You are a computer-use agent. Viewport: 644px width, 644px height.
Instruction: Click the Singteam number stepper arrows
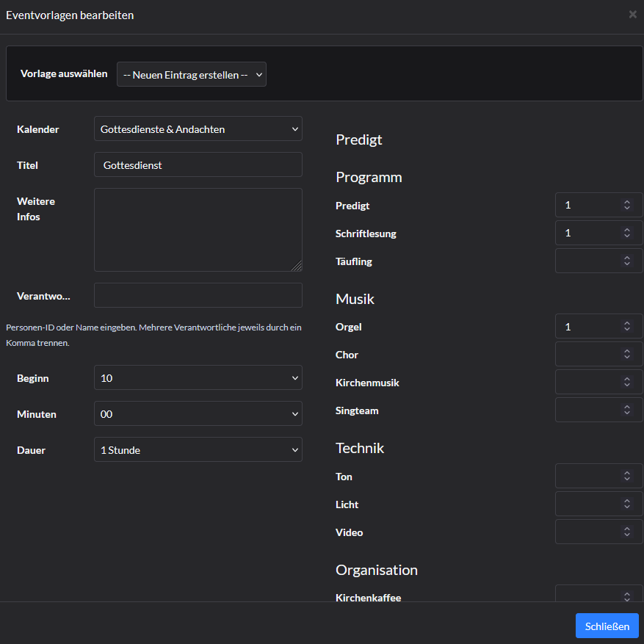point(627,410)
